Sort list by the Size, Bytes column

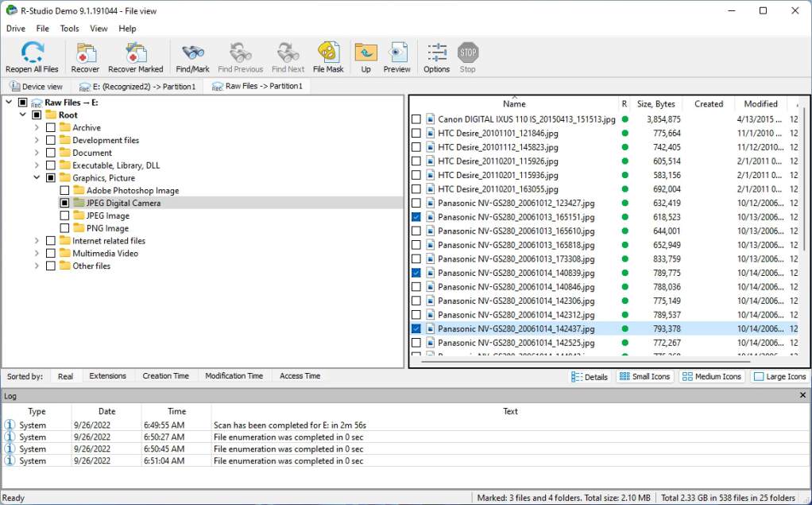tap(655, 103)
